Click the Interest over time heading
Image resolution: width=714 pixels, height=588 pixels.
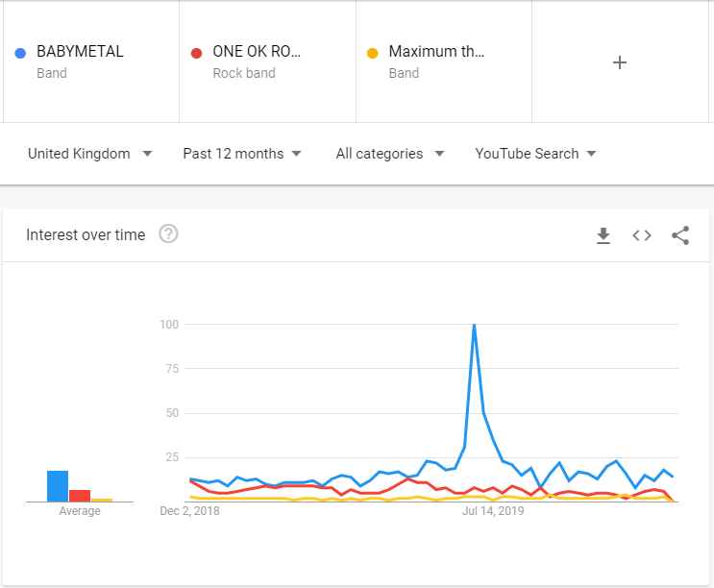(x=86, y=234)
